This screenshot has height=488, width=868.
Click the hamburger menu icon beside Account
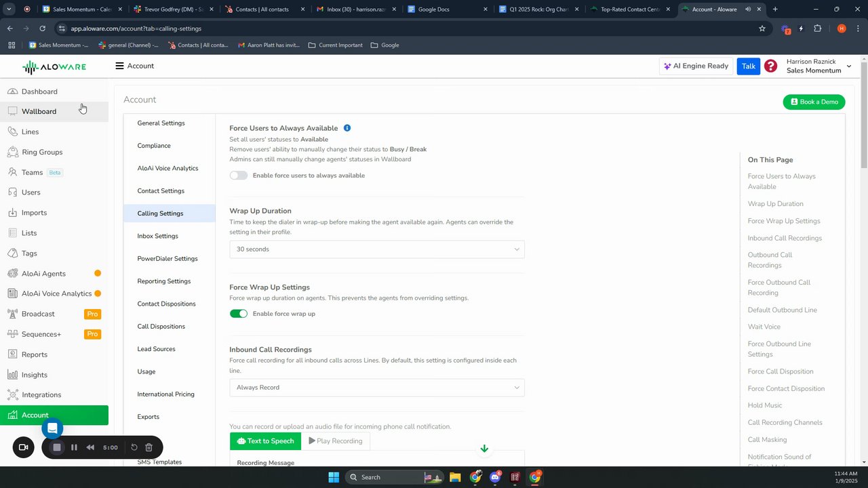tap(119, 66)
